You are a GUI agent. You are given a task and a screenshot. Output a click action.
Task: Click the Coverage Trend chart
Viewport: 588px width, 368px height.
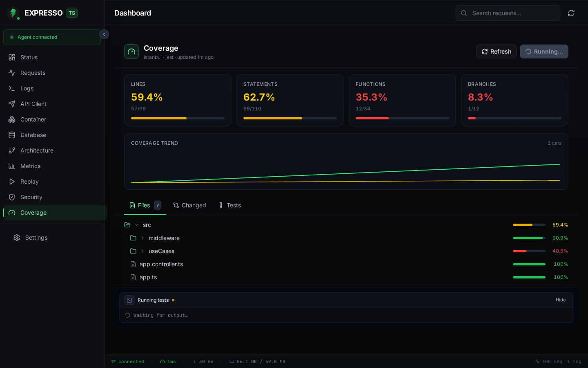pyautogui.click(x=346, y=161)
